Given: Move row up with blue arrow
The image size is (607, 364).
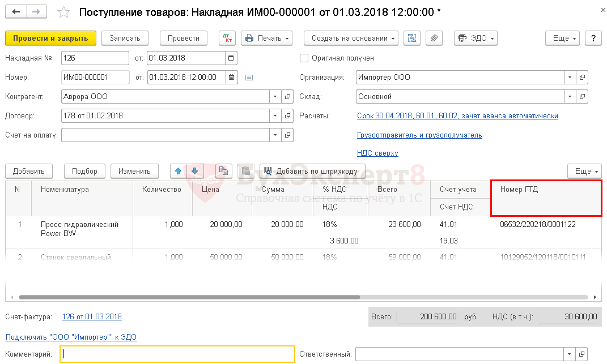Looking at the screenshot, I should coord(178,171).
